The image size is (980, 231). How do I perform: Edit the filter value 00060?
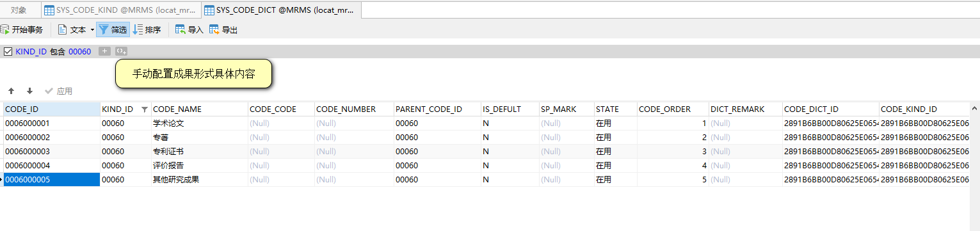tap(80, 51)
